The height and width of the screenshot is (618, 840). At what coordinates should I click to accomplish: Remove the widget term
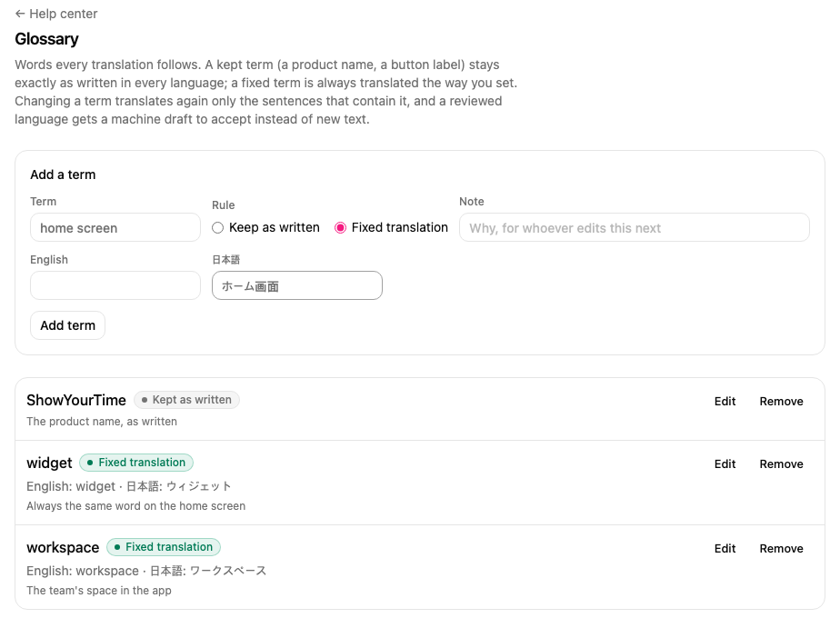781,463
